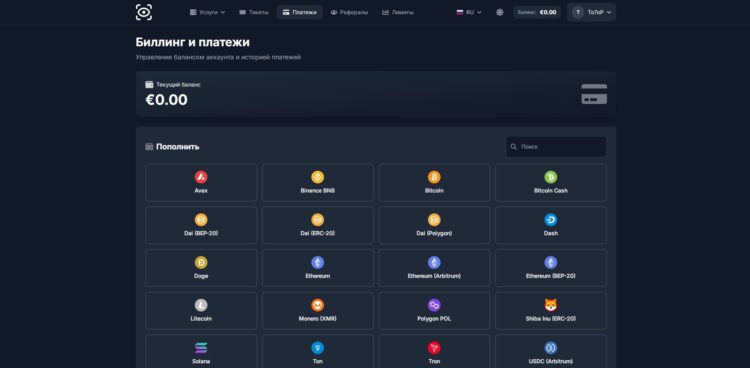The image size is (750, 368).
Task: Click the Текущий баланс label
Action: (178, 85)
